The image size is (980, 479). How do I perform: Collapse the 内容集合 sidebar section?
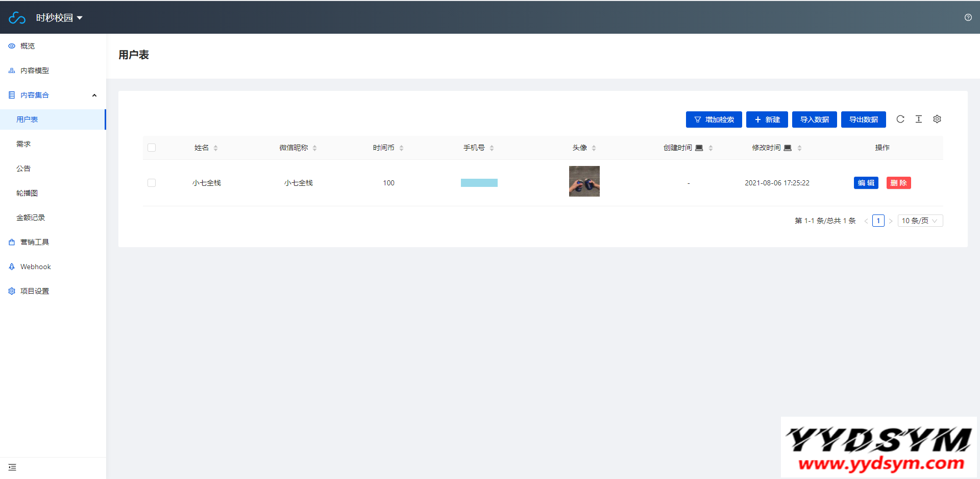[x=94, y=95]
